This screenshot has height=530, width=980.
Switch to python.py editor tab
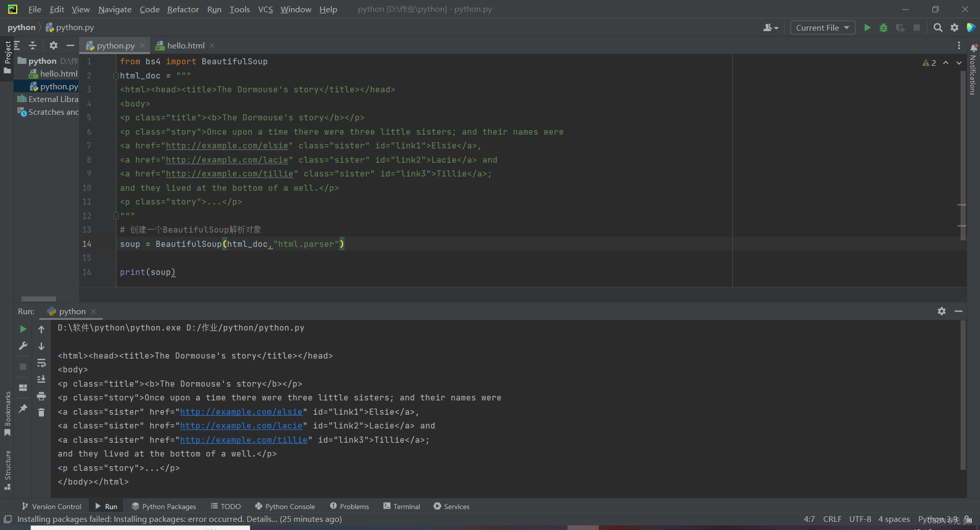(116, 45)
